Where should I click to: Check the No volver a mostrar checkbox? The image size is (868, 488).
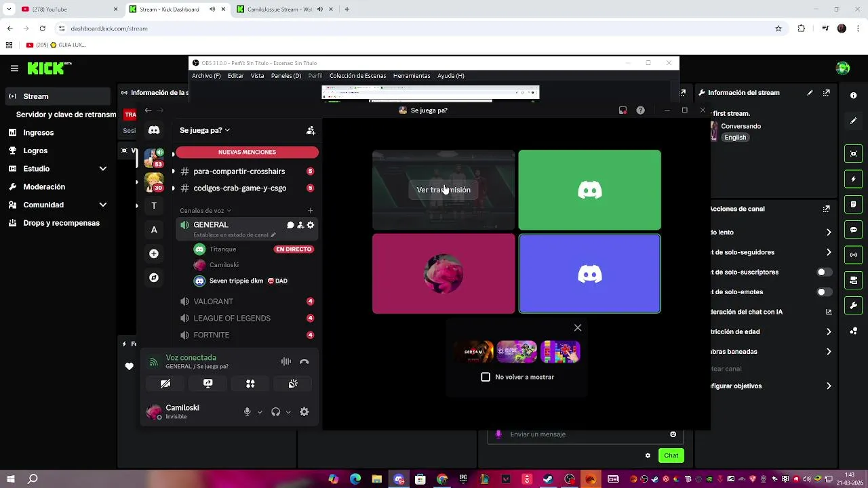point(486,377)
